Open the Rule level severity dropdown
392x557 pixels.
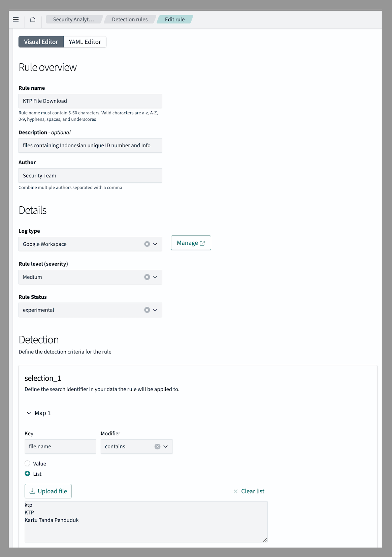[155, 277]
